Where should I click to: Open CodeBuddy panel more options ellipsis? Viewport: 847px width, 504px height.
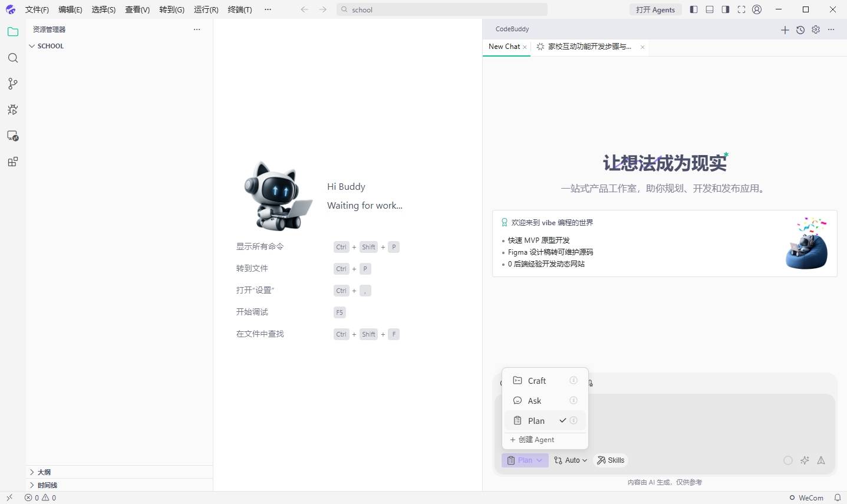(831, 29)
